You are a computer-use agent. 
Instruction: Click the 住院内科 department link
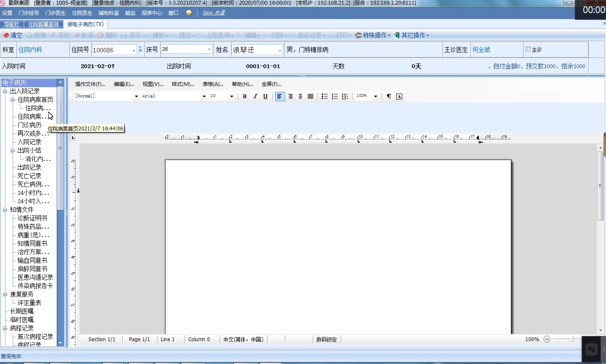[x=30, y=50]
